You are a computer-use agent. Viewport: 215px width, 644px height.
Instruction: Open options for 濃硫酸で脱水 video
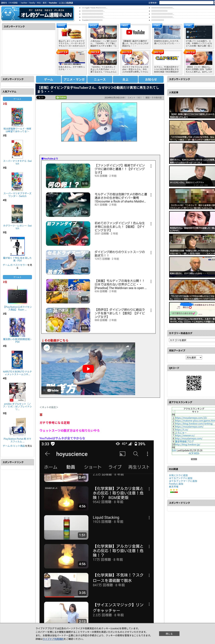click(149, 575)
